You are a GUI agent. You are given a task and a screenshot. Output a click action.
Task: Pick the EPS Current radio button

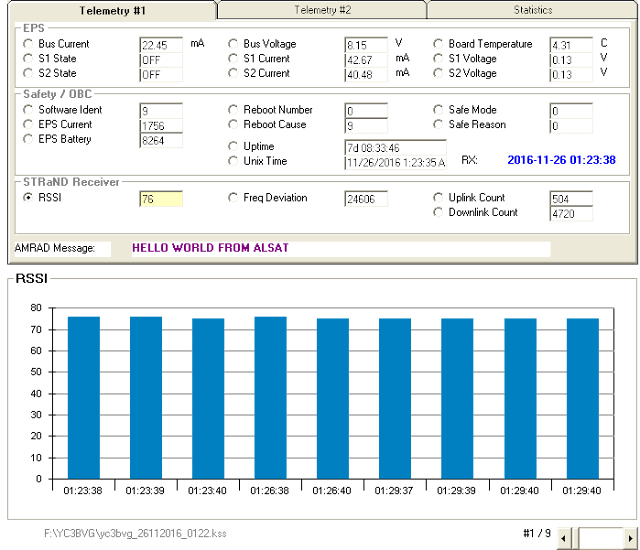pos(28,124)
